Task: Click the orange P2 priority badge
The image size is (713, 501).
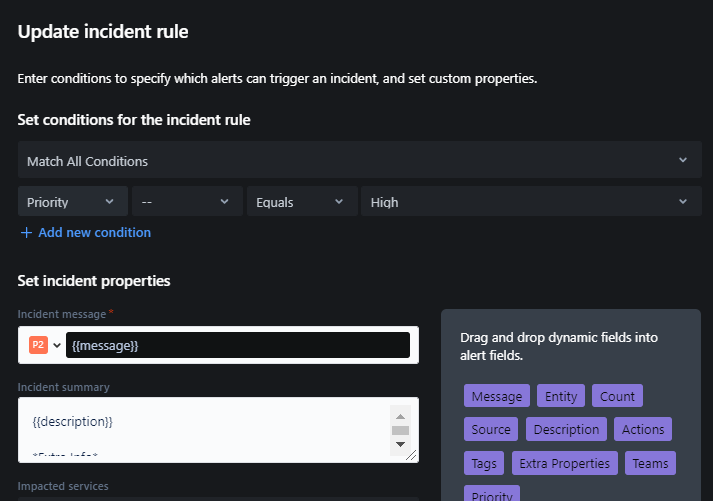Action: (x=38, y=345)
